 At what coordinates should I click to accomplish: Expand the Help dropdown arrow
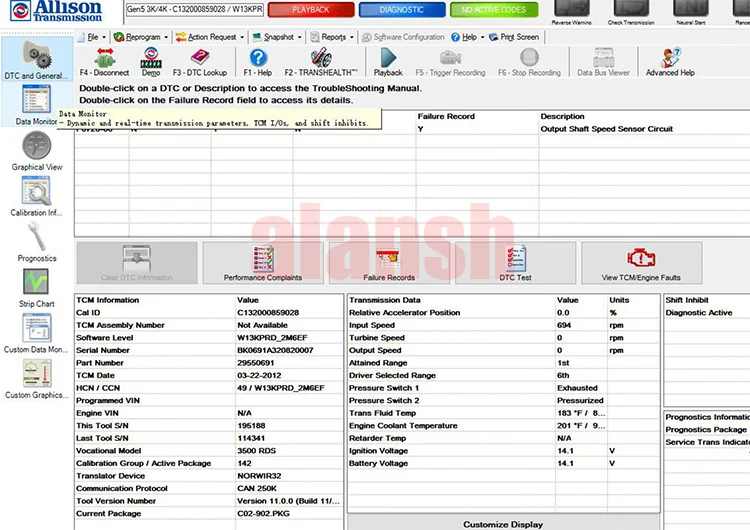[482, 37]
